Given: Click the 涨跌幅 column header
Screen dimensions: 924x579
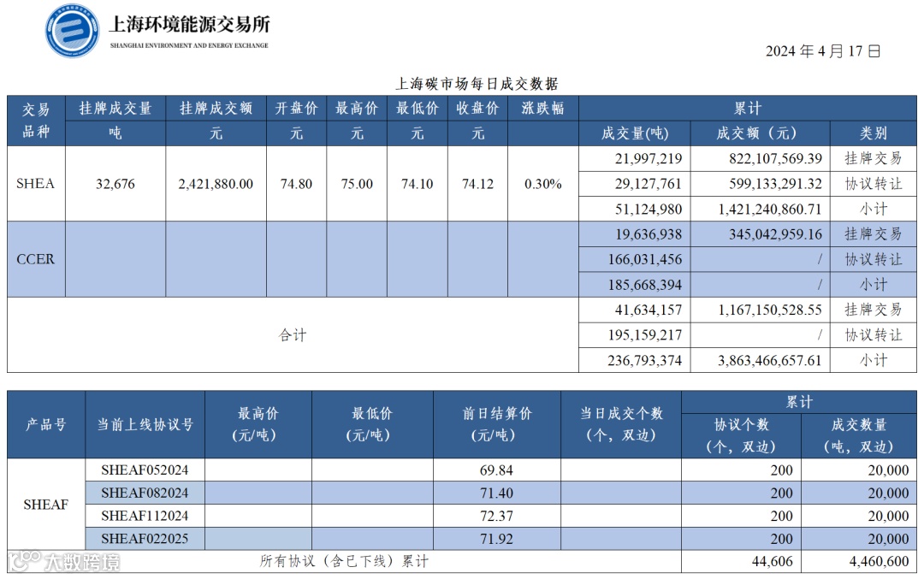Looking at the screenshot, I should [542, 109].
